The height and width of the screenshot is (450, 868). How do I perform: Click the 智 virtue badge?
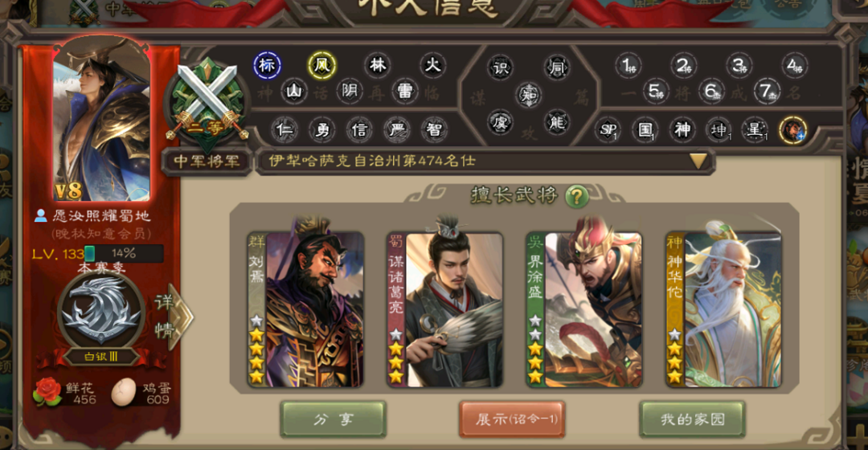point(433,129)
